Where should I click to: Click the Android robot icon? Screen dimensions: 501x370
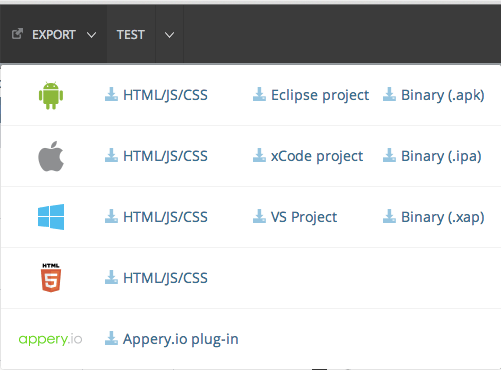[x=51, y=95]
